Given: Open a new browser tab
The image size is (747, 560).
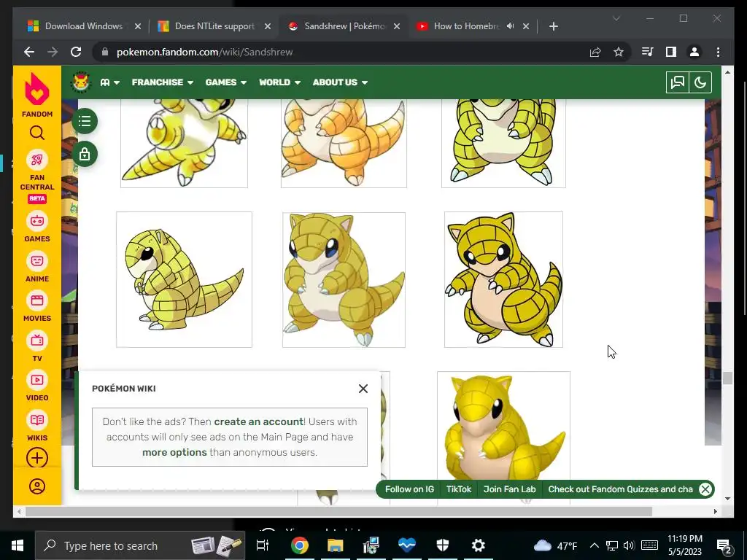Looking at the screenshot, I should [x=553, y=26].
